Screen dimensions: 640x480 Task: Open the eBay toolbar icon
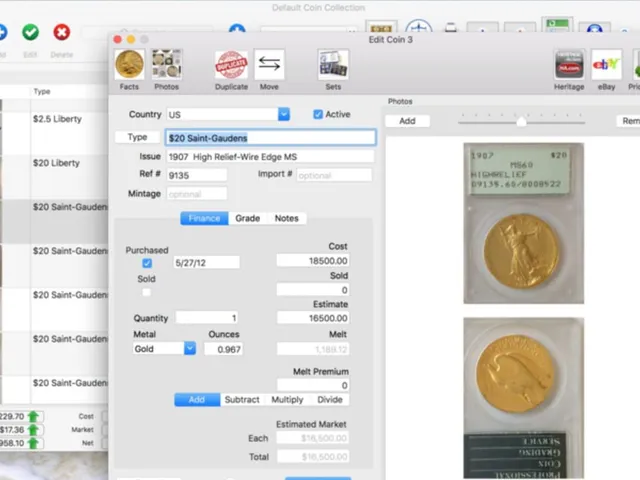[606, 64]
